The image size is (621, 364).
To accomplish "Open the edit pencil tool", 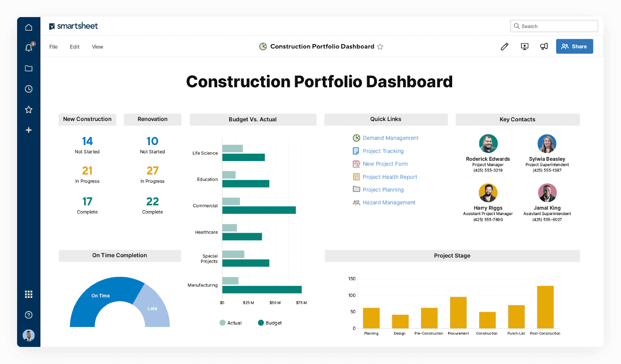I will (x=504, y=46).
